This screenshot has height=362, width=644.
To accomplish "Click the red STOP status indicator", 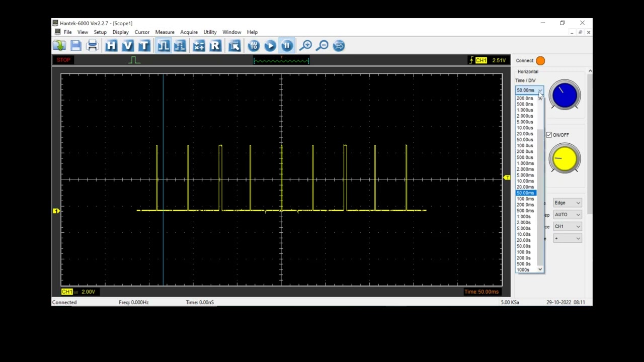I will tap(64, 60).
